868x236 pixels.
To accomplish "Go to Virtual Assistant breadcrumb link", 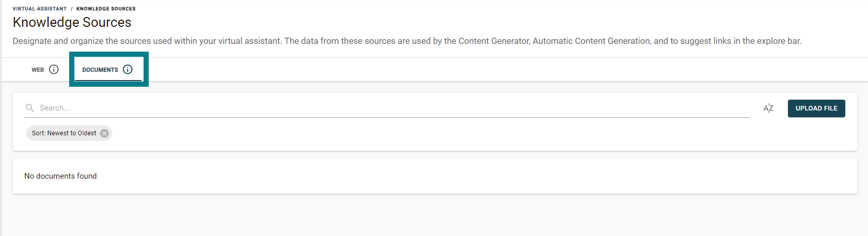I will click(x=40, y=9).
